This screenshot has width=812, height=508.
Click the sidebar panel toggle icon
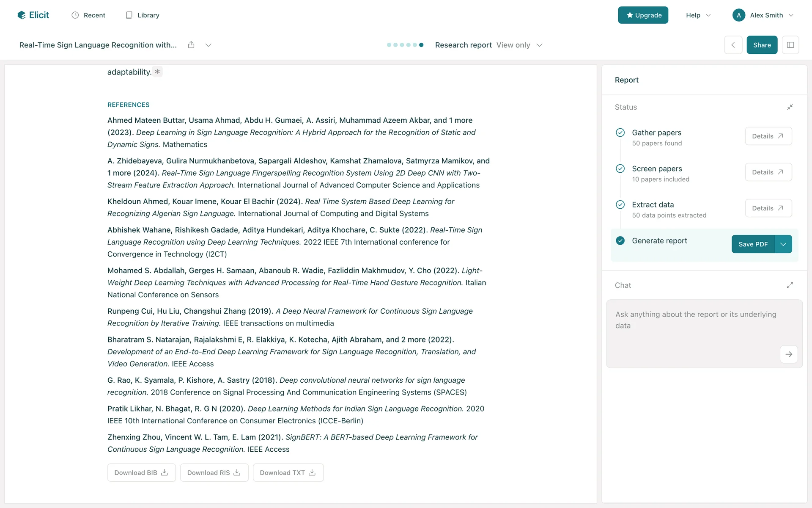click(x=790, y=45)
